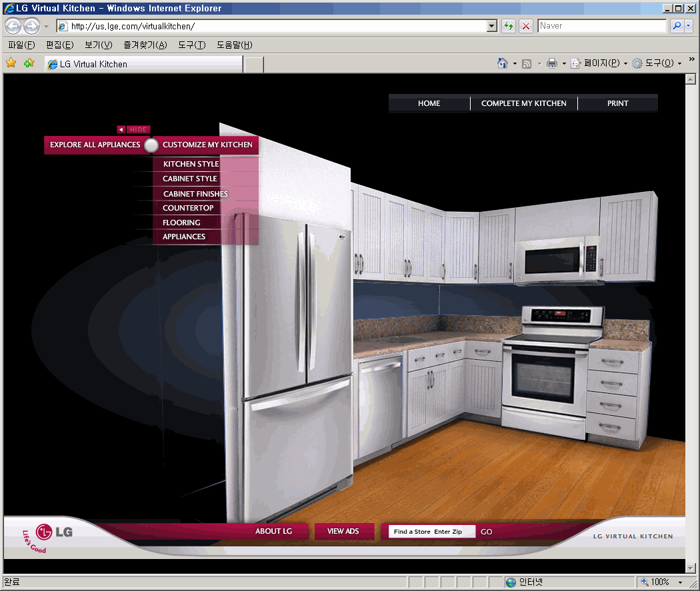Click the round menu toggle knob
Viewport: 700px width, 591px height.
tap(151, 145)
